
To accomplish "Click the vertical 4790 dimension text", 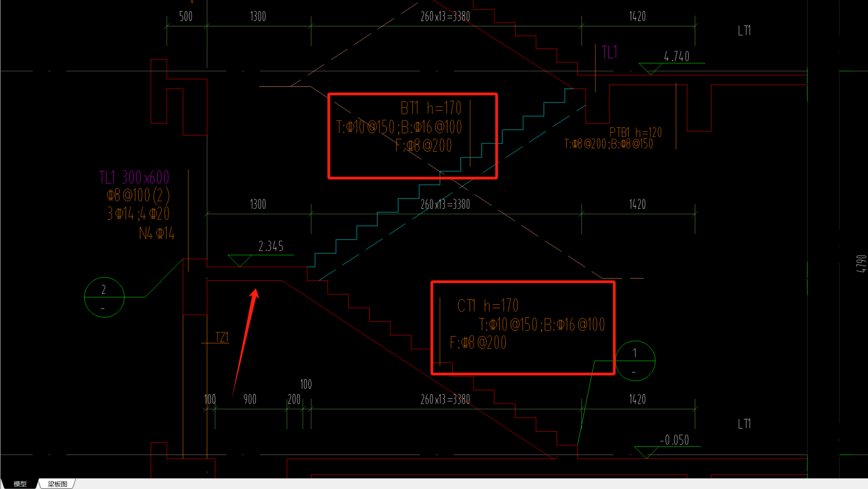I will tap(860, 264).
